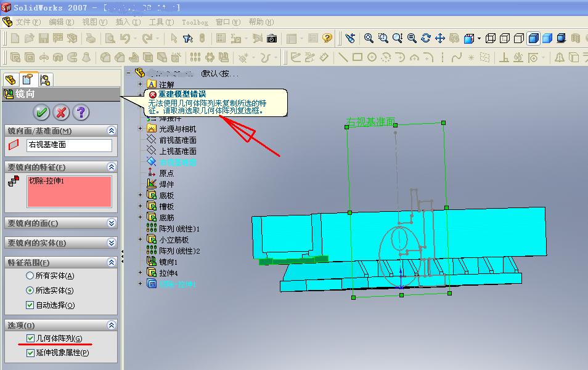Expand the 要镜向的面 section

(112, 223)
